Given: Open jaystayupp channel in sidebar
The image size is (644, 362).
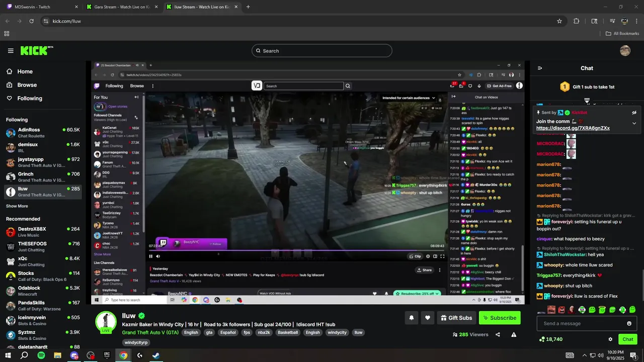Looking at the screenshot, I should pyautogui.click(x=43, y=162).
